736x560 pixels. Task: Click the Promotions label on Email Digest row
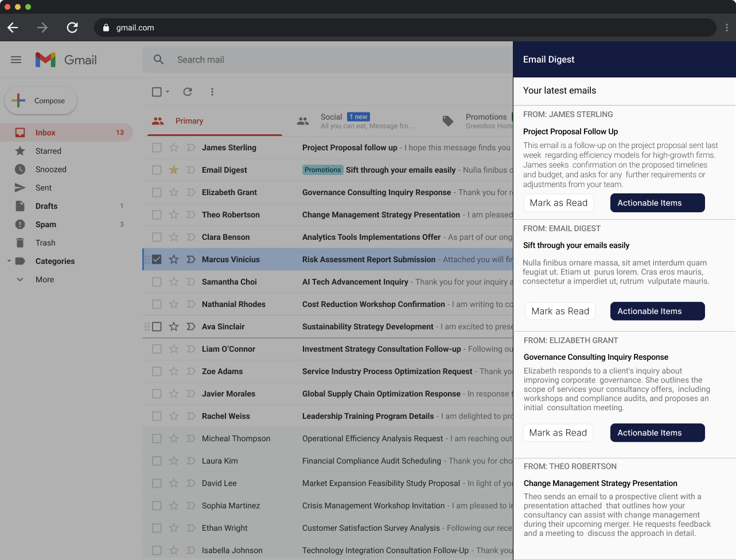(322, 170)
